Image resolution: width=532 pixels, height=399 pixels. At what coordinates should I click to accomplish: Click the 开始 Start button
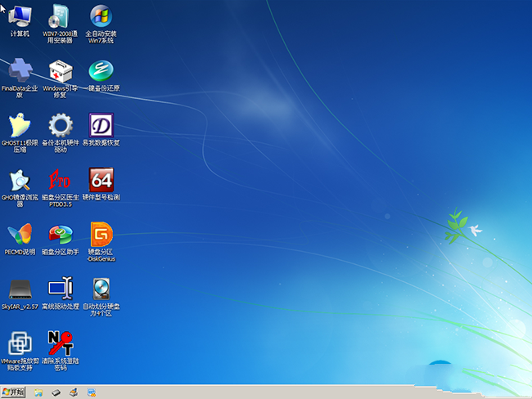tap(14, 392)
